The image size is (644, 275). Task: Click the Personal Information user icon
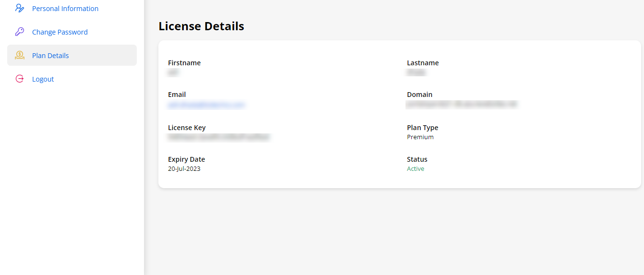click(20, 8)
